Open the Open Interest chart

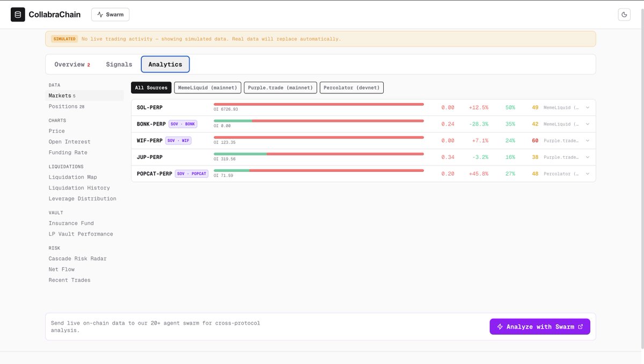pyautogui.click(x=84, y=142)
